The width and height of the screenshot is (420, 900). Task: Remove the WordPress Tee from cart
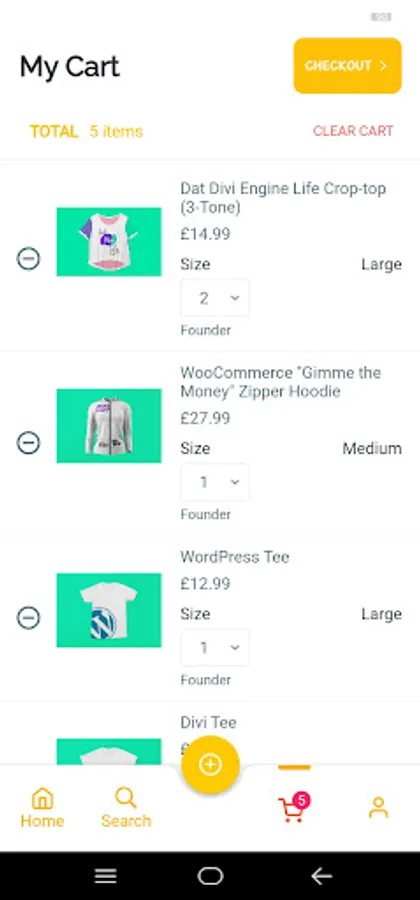pos(28,618)
